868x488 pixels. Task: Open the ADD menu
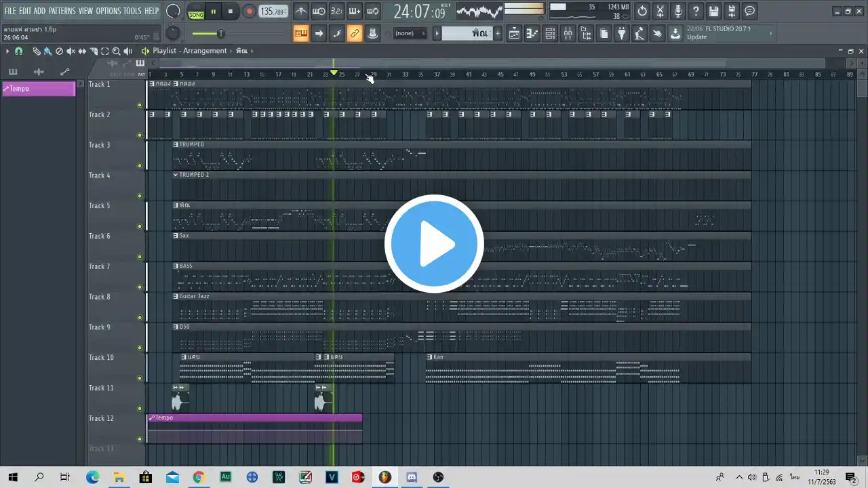(x=39, y=11)
